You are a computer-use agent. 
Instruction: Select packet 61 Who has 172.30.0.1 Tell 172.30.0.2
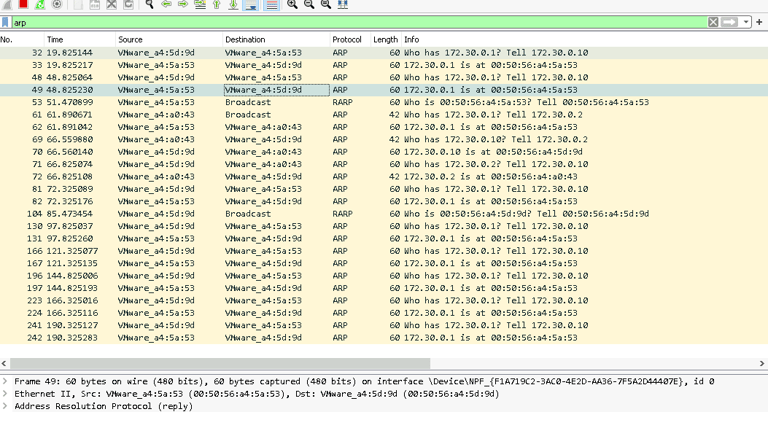click(384, 115)
